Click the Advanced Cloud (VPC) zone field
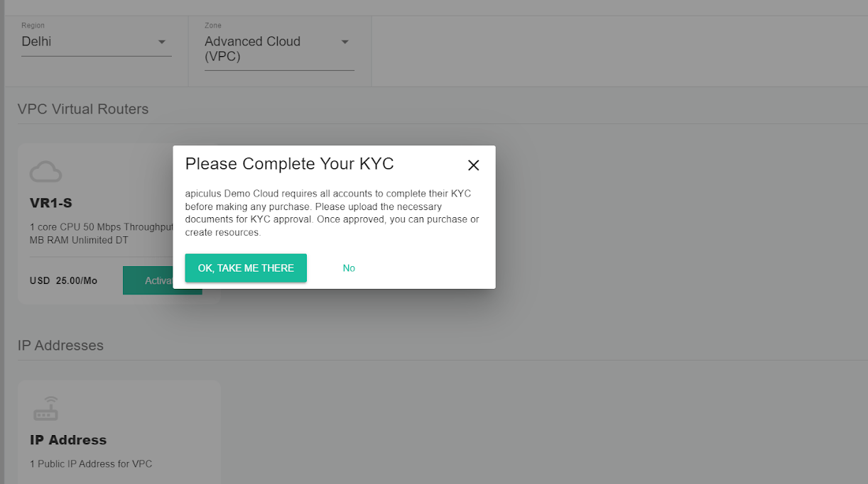The width and height of the screenshot is (868, 484). [253, 48]
